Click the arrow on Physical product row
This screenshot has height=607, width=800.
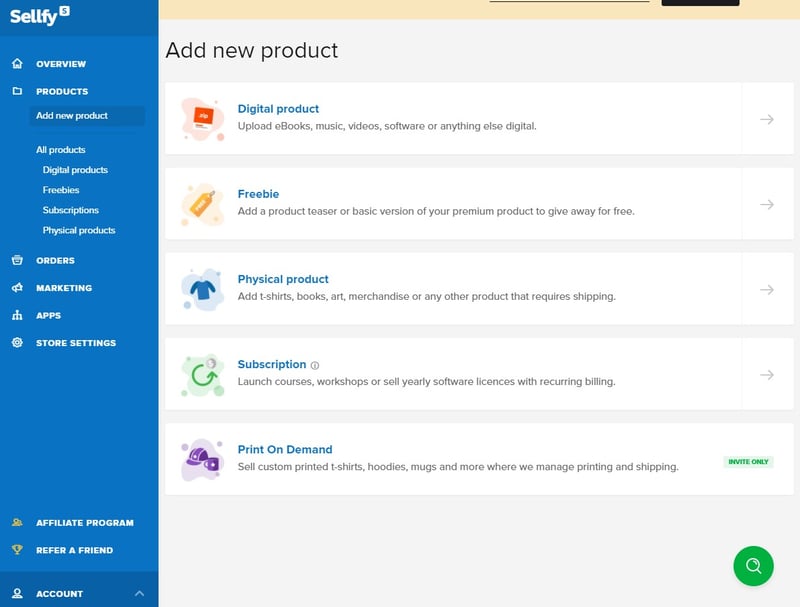pos(767,289)
